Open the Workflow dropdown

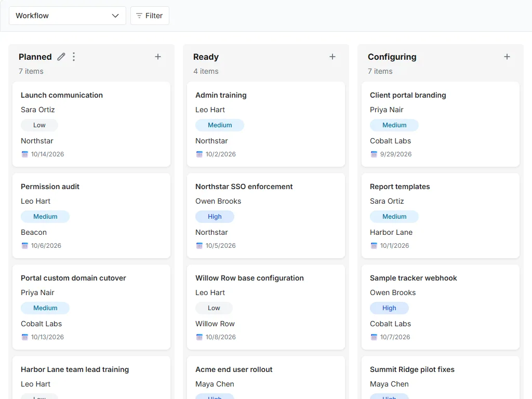pyautogui.click(x=67, y=16)
